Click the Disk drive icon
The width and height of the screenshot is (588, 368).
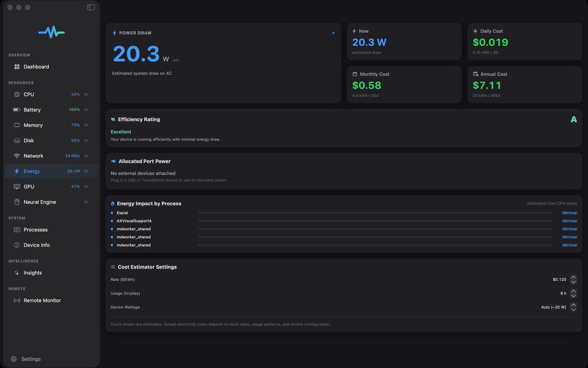[17, 141]
